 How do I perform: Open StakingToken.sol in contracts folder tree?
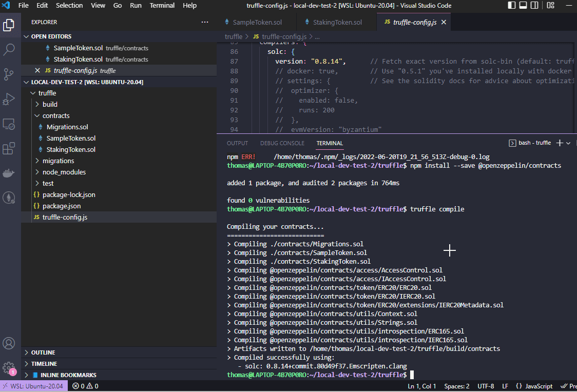tap(119, 149)
